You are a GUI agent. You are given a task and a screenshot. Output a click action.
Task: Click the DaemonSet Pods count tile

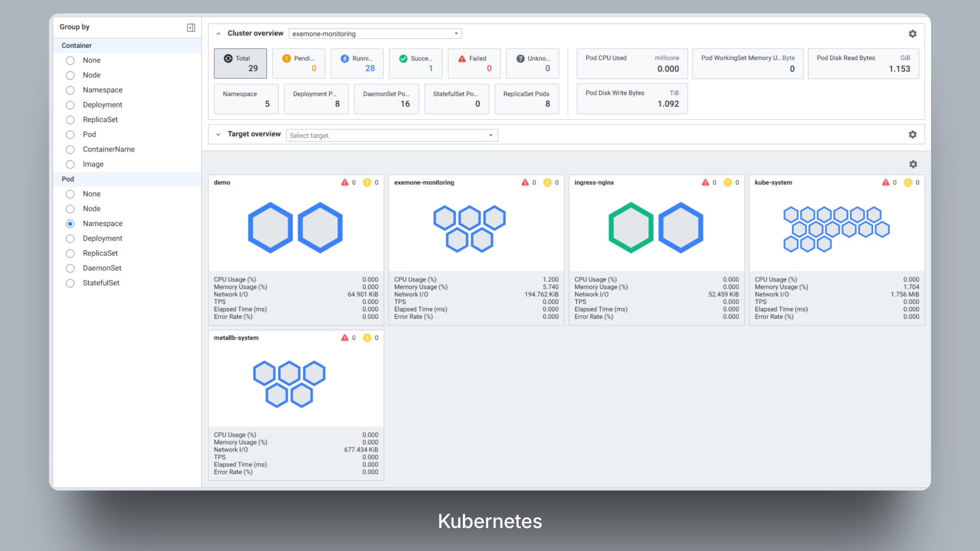tap(386, 99)
